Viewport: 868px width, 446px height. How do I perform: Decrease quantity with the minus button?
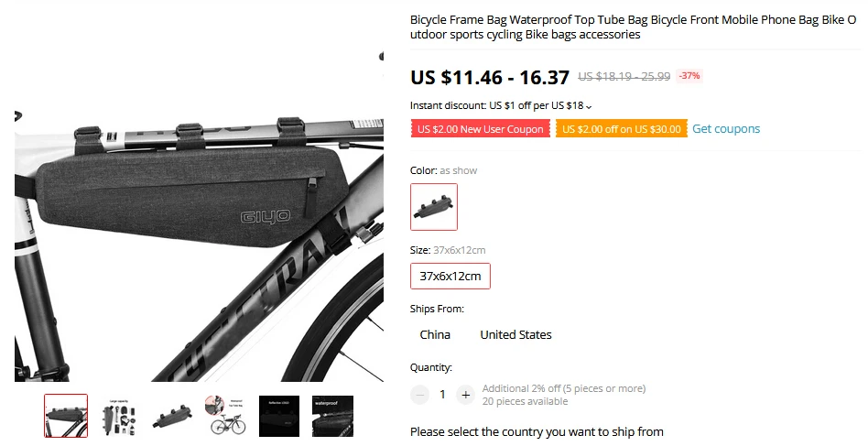click(419, 395)
